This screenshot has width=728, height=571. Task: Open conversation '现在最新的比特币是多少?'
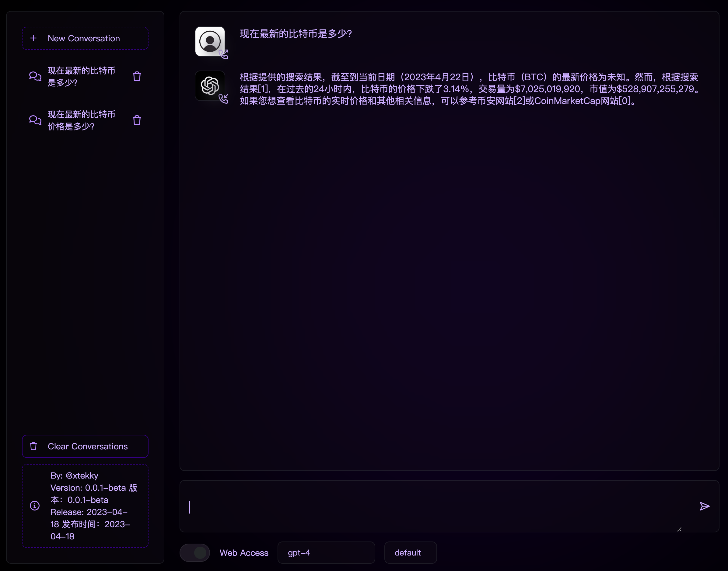tap(81, 77)
